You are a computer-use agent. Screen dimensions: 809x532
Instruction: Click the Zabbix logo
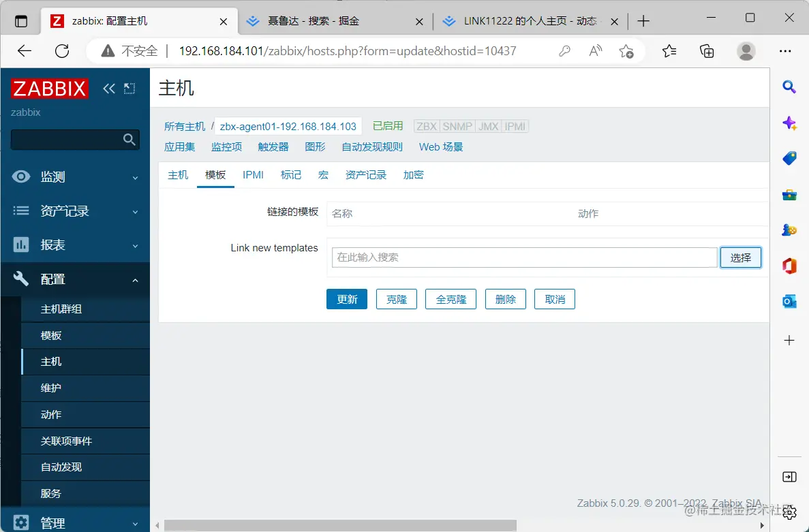click(x=50, y=88)
